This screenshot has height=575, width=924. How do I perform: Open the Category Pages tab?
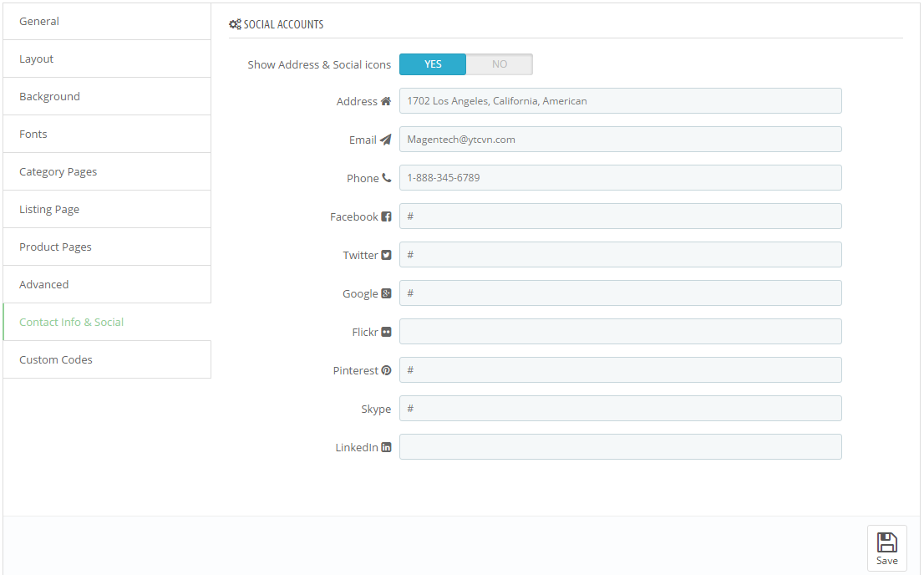107,171
